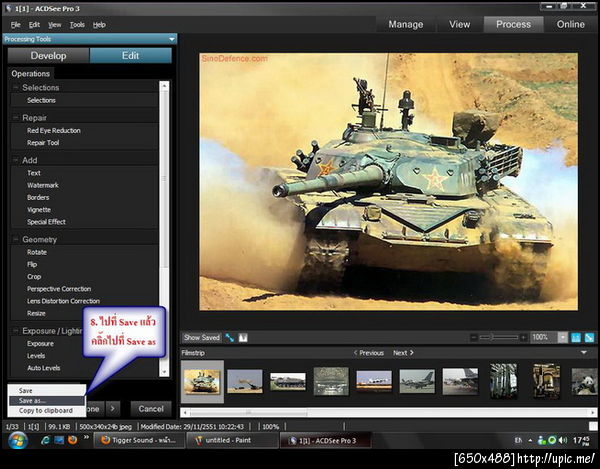Click the white histogram icon beside Show Saved
600x469 pixels.
pyautogui.click(x=243, y=337)
